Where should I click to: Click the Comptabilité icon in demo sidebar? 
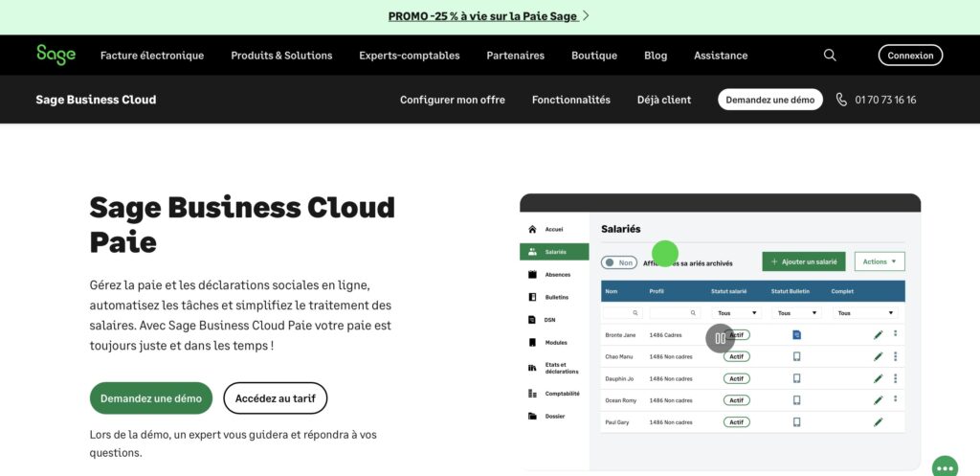[x=532, y=394]
